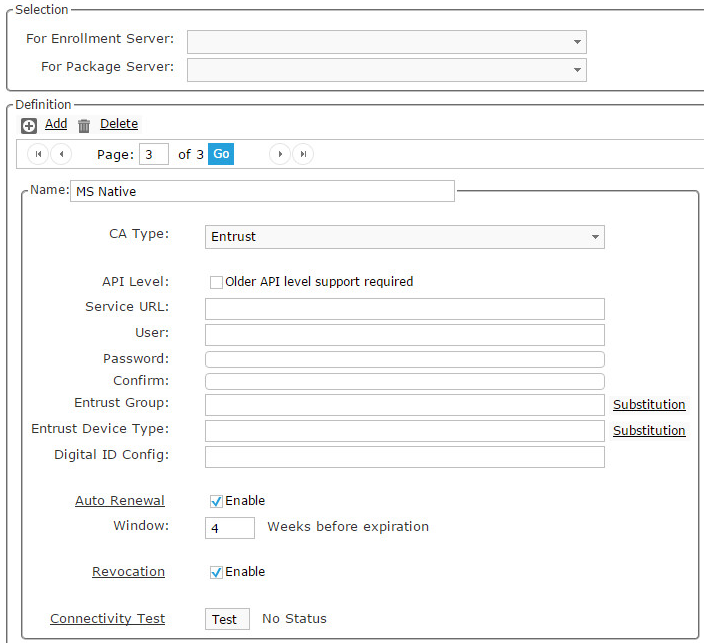Open Substitution link for Entrust Device Type
704x643 pixels.
(x=649, y=431)
